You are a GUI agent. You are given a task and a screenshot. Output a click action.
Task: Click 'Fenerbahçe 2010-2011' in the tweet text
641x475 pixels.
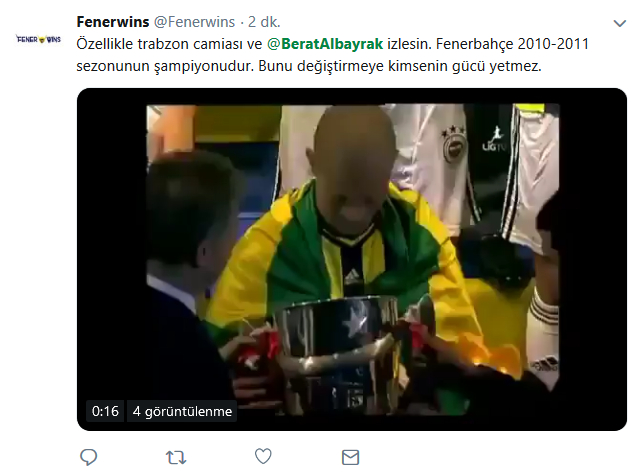pos(512,44)
